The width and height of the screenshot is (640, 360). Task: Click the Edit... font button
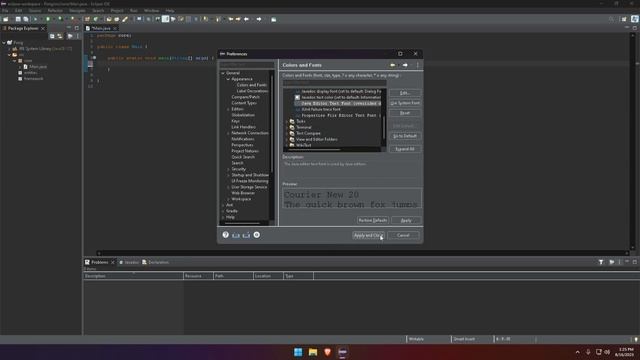pos(405,93)
